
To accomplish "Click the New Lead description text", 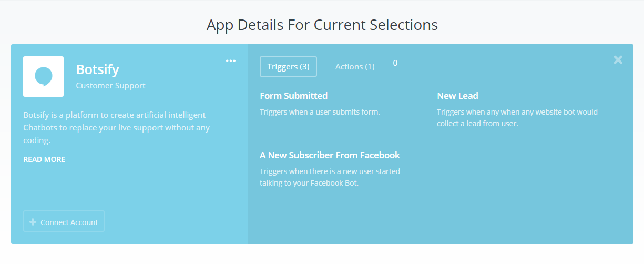I will (517, 118).
